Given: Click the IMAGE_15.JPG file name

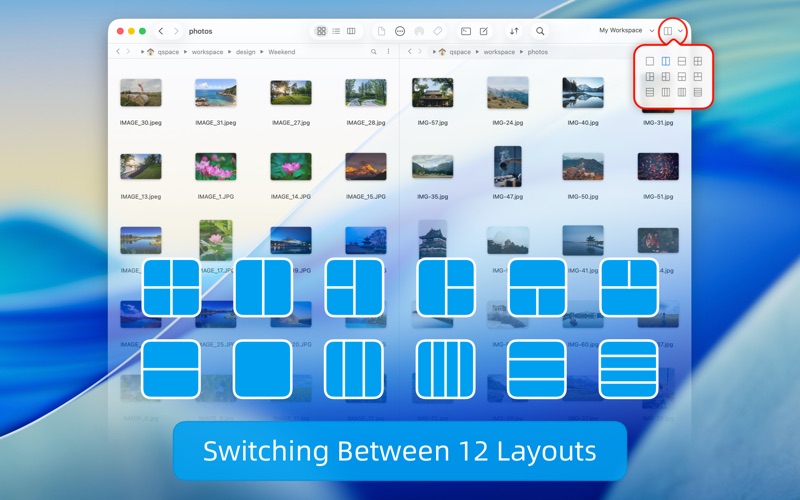Looking at the screenshot, I should click(366, 196).
